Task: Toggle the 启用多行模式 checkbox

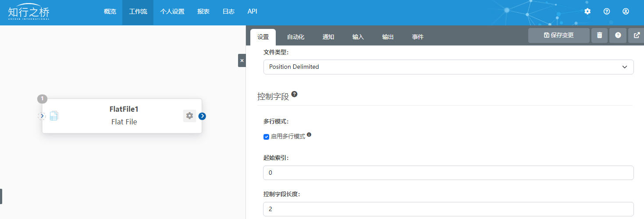Action: click(x=266, y=137)
